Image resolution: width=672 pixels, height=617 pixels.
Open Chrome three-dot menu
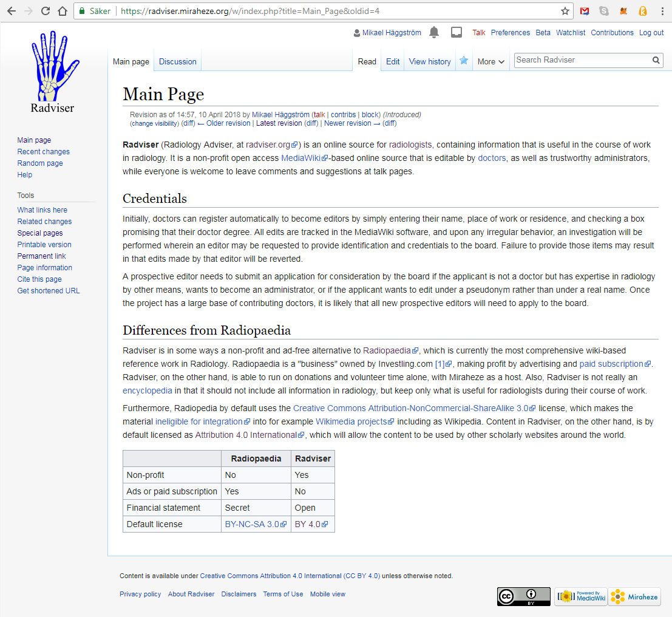(x=662, y=11)
